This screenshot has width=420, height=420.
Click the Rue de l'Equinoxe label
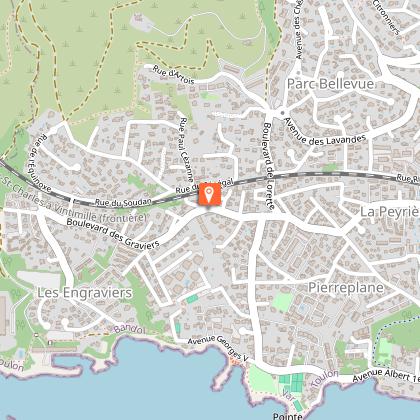pos(40,166)
